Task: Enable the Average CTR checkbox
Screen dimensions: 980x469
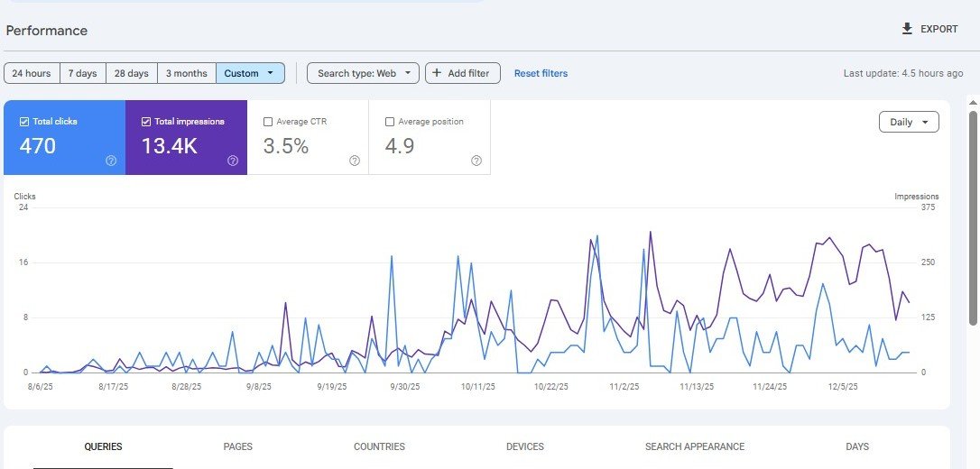Action: click(268, 122)
